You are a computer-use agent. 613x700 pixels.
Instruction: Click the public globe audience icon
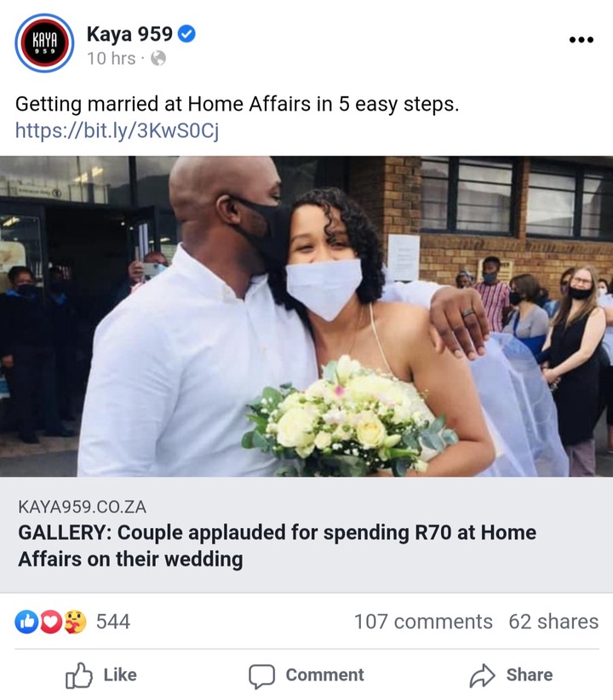pos(158,58)
